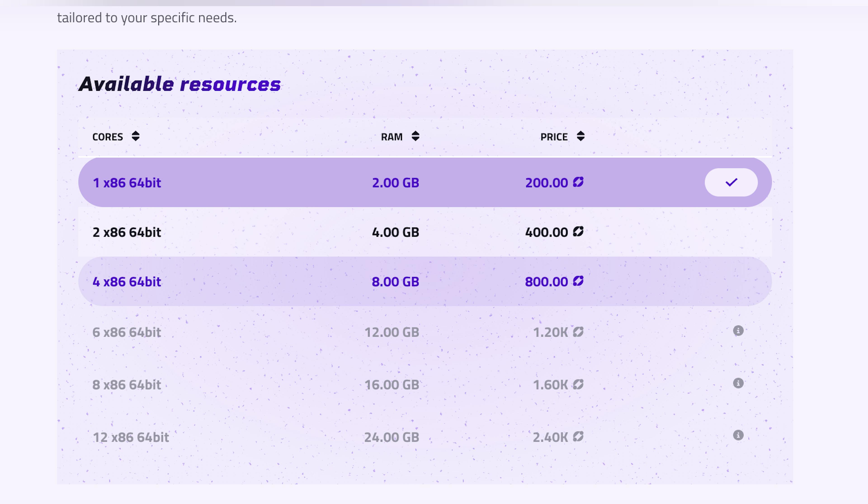
Task: Click the CORES column header label
Action: click(107, 137)
